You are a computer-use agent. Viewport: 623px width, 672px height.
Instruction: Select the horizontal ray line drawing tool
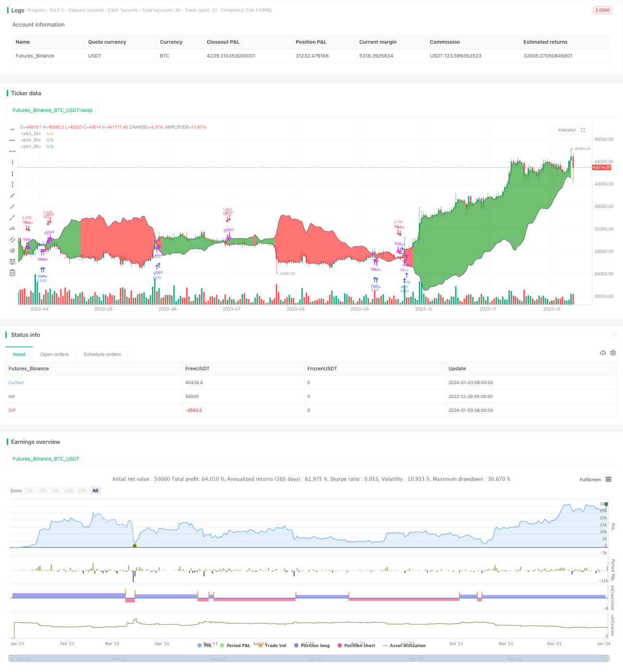(12, 140)
